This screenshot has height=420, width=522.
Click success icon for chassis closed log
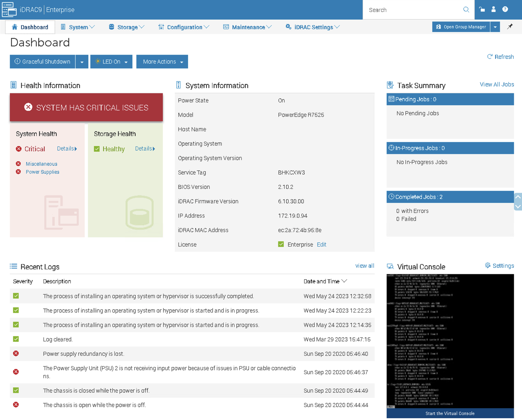point(16,390)
